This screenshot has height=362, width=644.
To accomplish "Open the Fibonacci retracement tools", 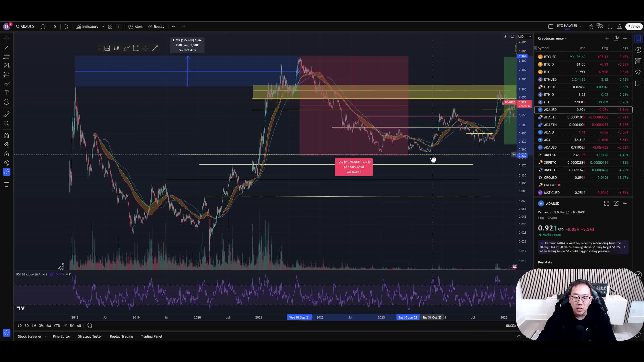I will tap(7, 56).
